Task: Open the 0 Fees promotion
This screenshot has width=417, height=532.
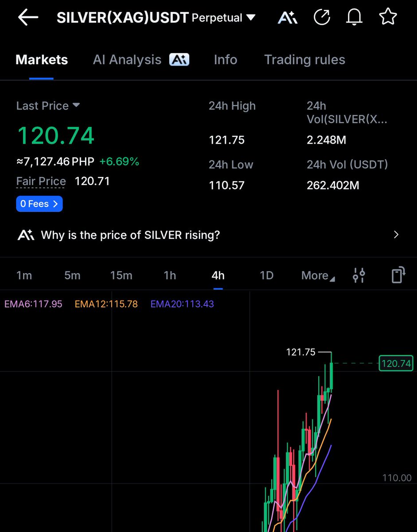Action: (39, 203)
